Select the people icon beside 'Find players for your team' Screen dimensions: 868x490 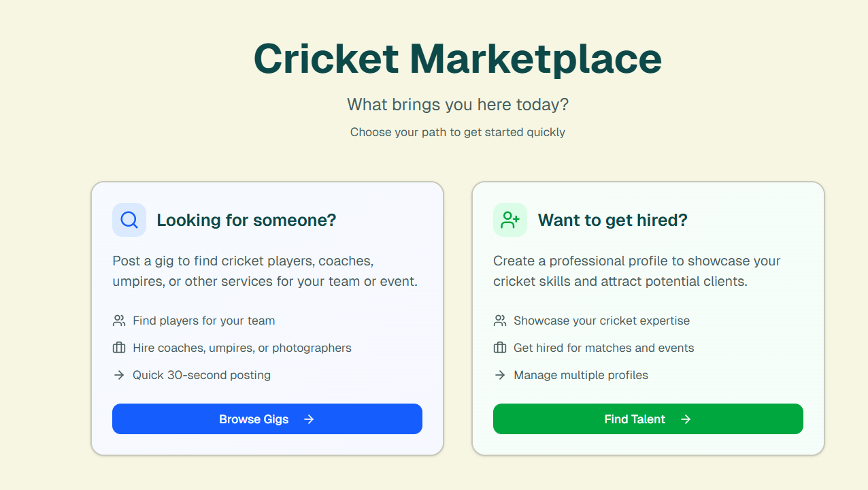[119, 320]
